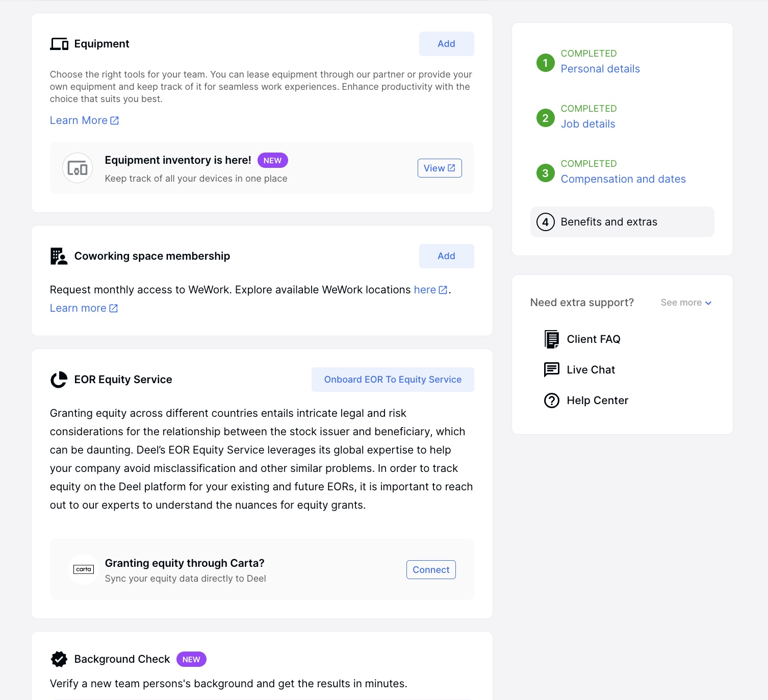
Task: Click the Equipment inventory circular icon
Action: (78, 168)
